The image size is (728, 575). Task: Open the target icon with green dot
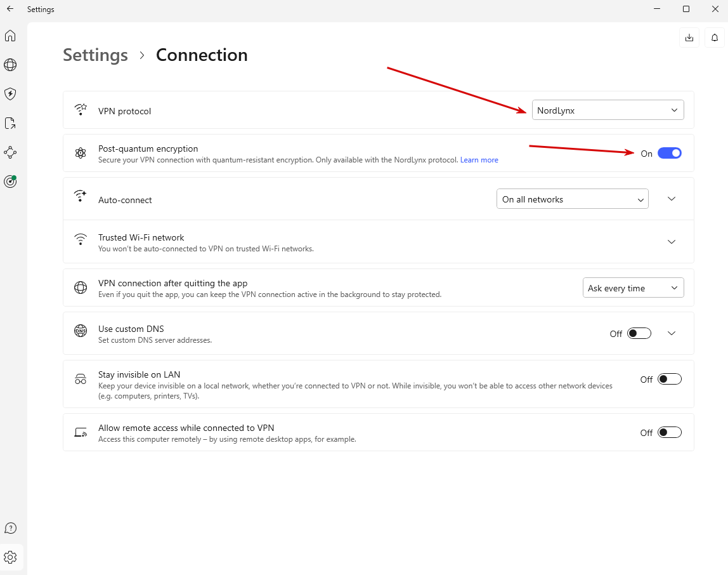coord(10,182)
